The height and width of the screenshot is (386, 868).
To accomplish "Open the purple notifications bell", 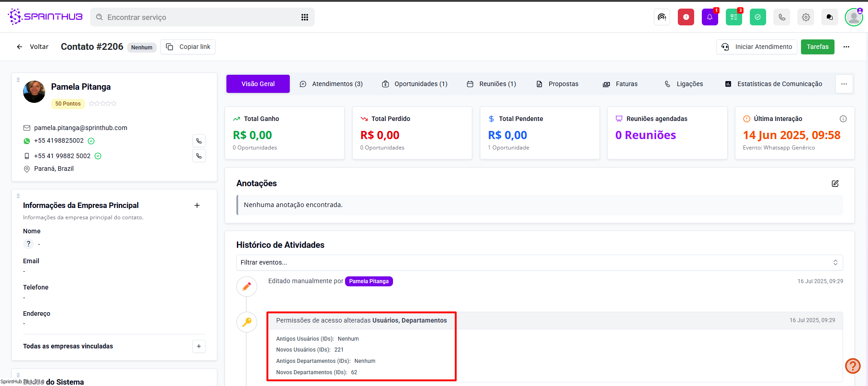I will 710,17.
